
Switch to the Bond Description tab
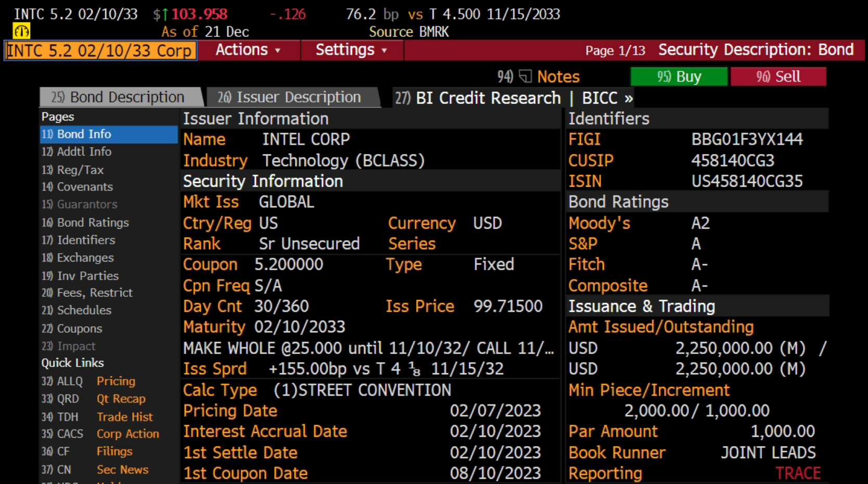coord(121,97)
